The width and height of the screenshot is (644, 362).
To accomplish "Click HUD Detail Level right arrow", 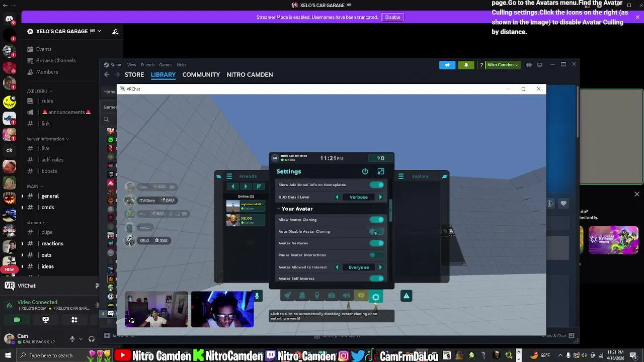I will click(380, 197).
